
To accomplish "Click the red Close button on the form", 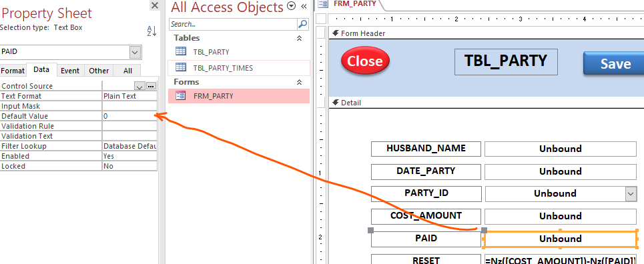I will [x=365, y=61].
